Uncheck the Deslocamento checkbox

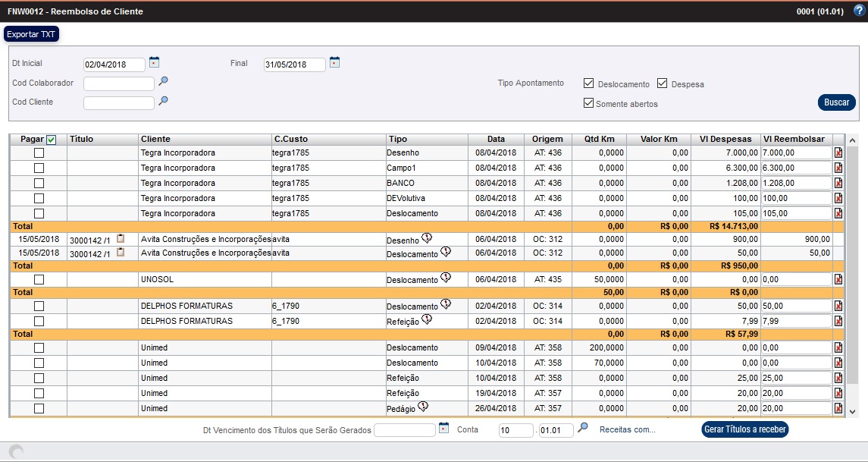point(588,83)
